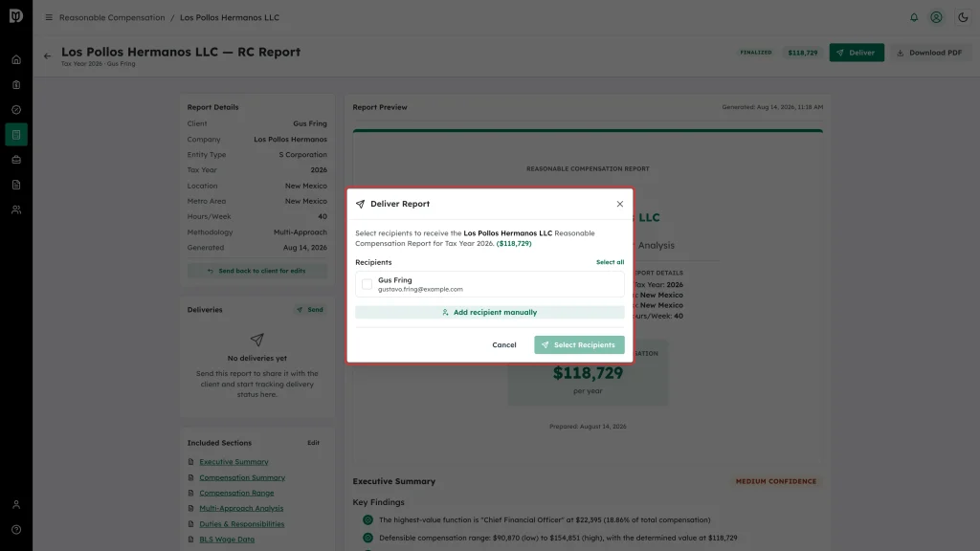Click the Executive Summary document icon
Viewport: 980px width, 551px height.
[190, 462]
